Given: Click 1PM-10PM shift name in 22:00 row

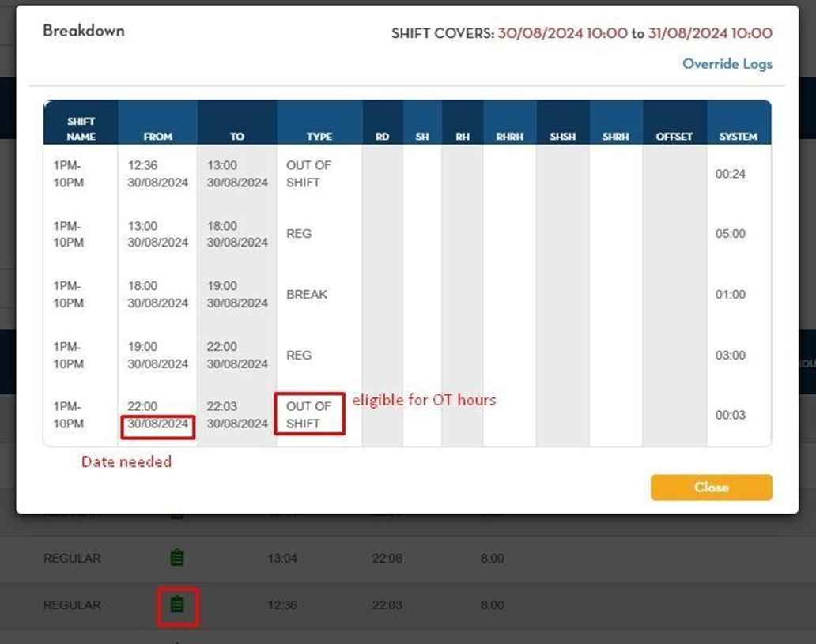Looking at the screenshot, I should pos(68,415).
